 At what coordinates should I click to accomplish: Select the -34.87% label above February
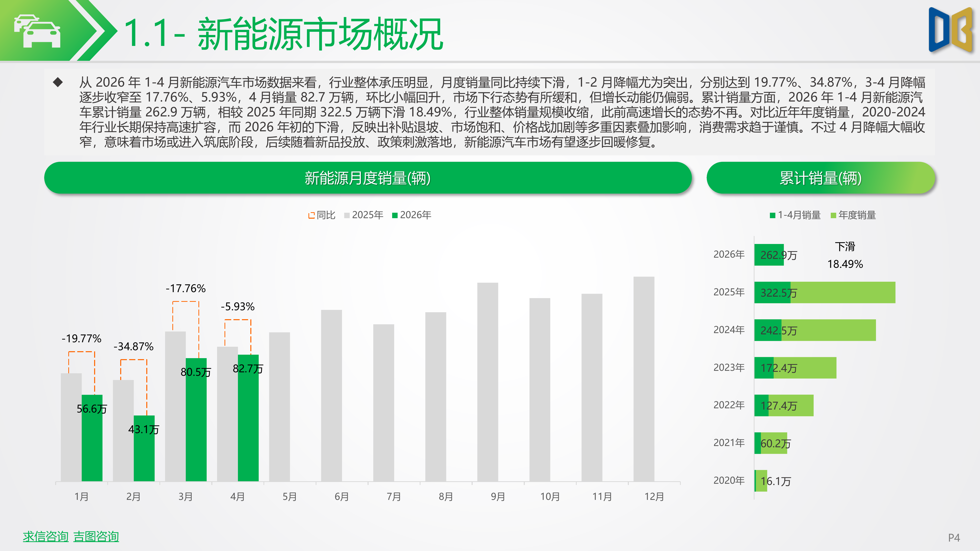[x=134, y=346]
